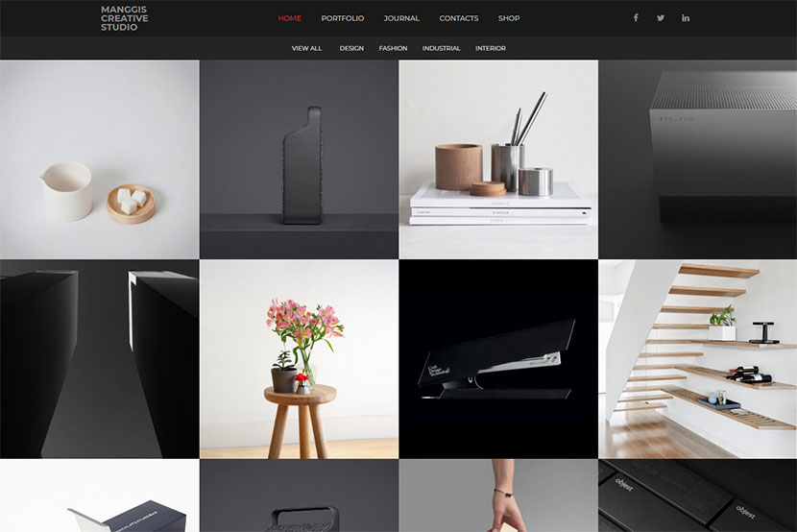
Task: Open the black handle object thumbnail at the bottom
Action: (x=299, y=496)
